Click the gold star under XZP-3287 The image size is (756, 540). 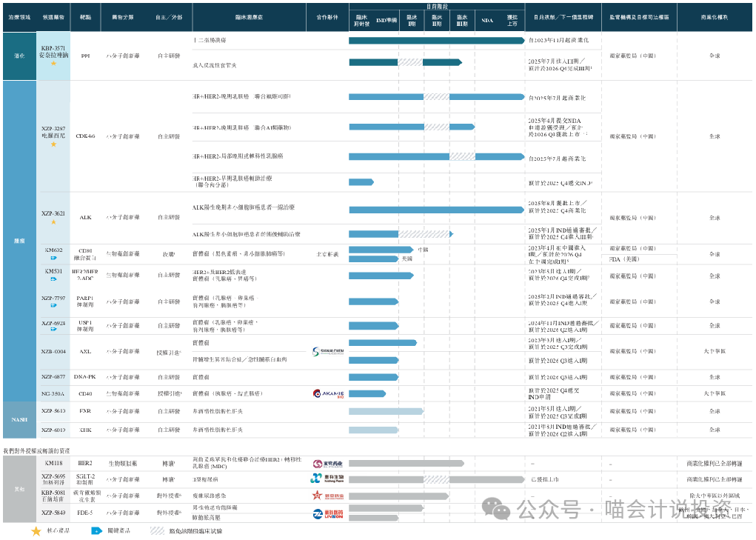tap(53, 144)
